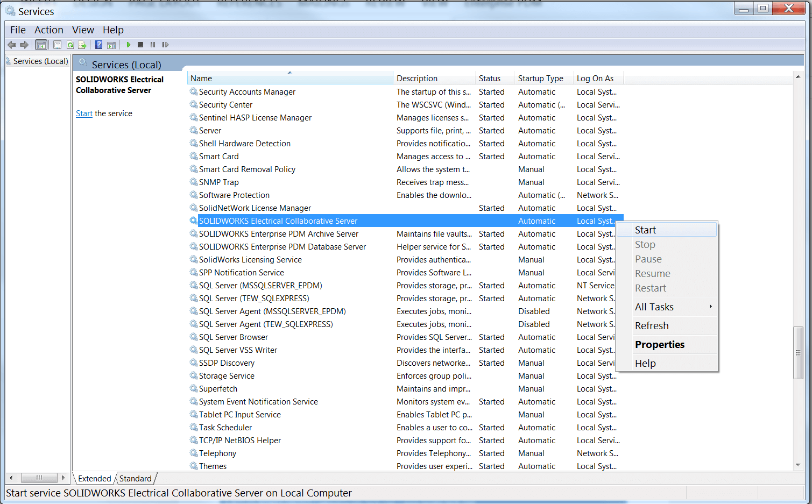Choose Help in the context menu
Viewport: 812px width, 504px height.
click(667, 363)
